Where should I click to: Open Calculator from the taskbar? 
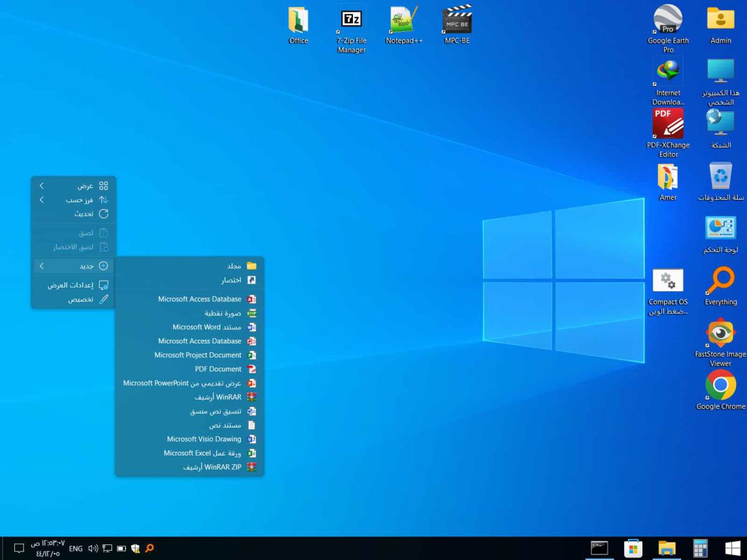pos(700,548)
